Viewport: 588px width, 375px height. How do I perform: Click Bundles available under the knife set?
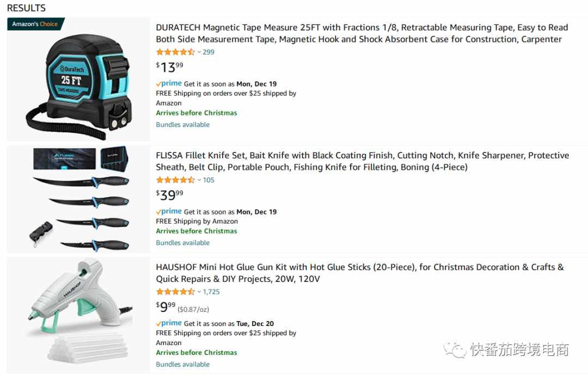(182, 243)
